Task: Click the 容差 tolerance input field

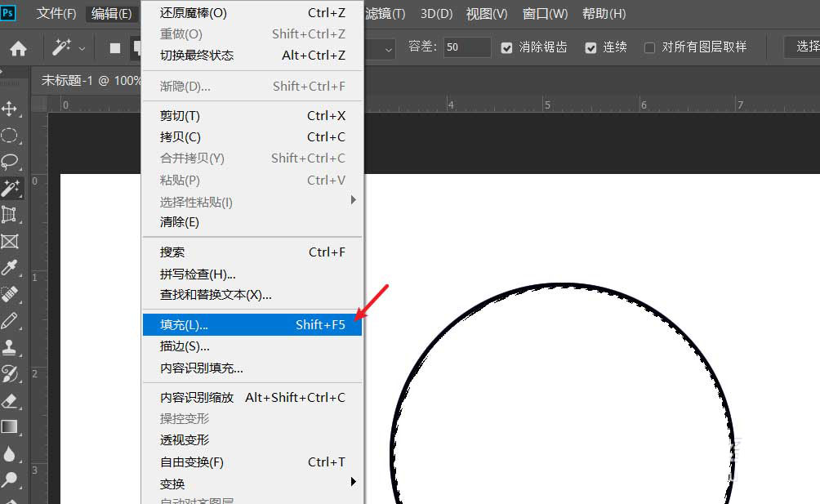Action: (467, 47)
